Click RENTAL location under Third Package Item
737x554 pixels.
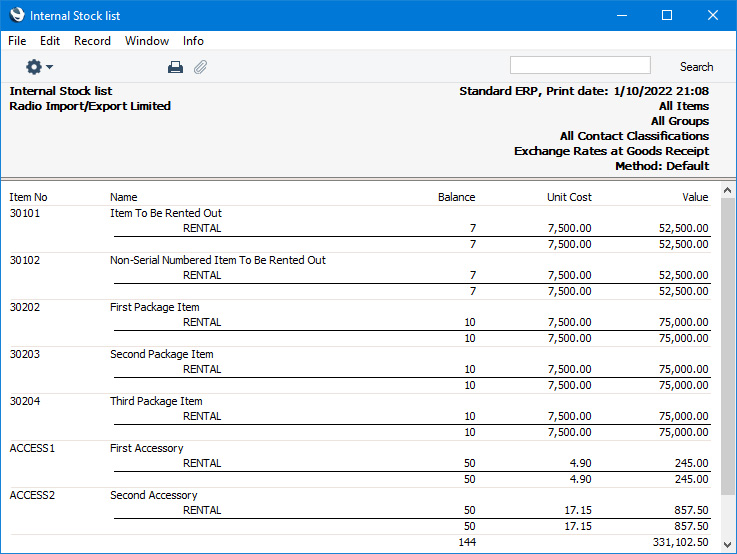[x=202, y=416]
